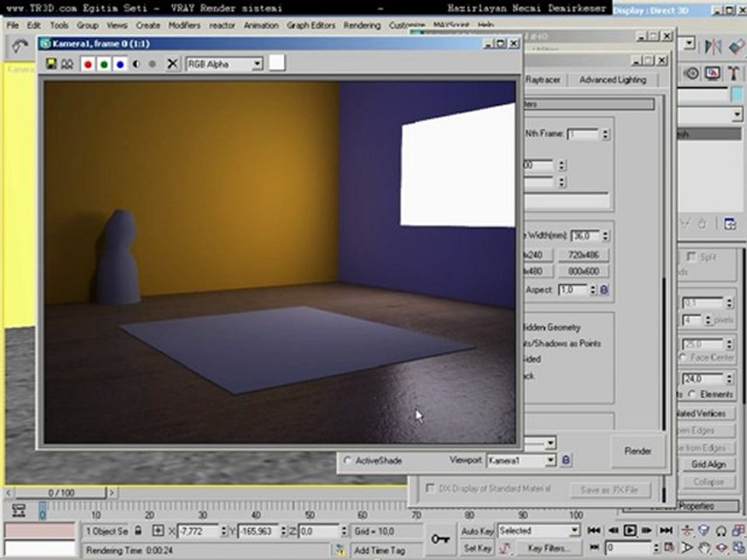
Task: Click the Render button
Action: click(x=637, y=451)
